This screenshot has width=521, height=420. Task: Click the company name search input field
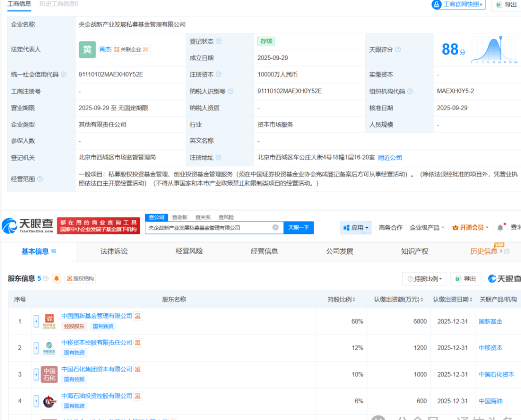[x=207, y=228]
